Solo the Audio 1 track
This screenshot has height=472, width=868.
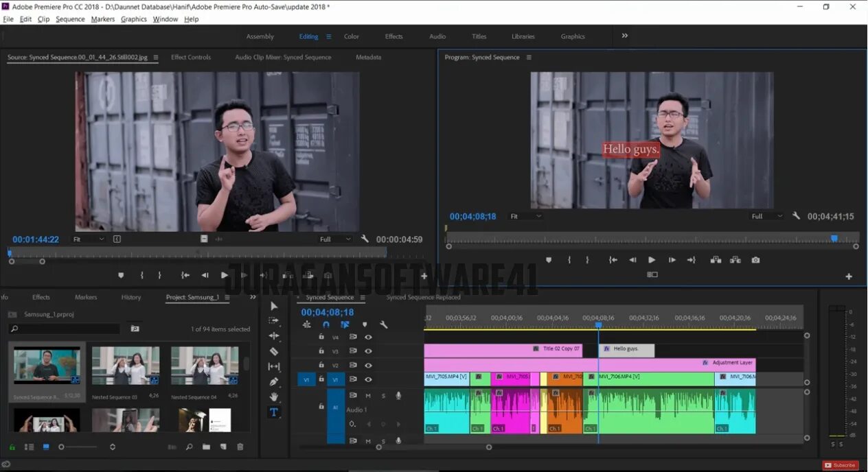(383, 395)
